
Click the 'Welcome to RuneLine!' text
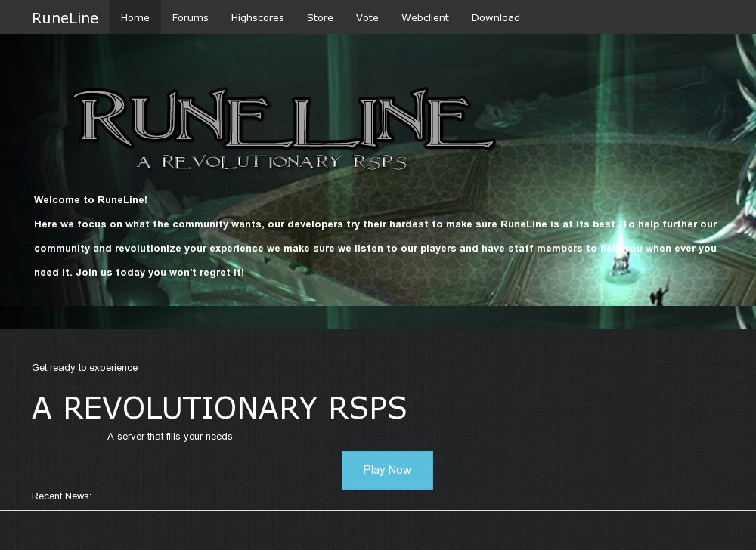[x=91, y=200]
